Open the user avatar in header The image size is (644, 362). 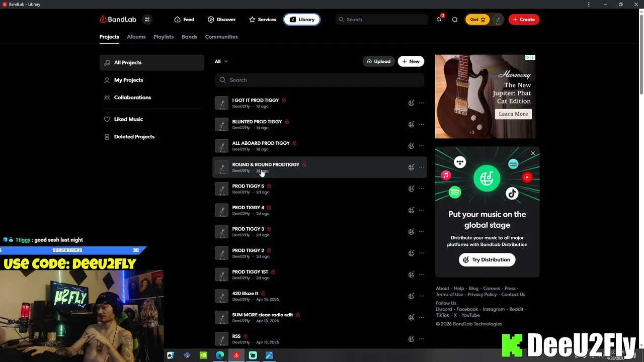point(498,20)
